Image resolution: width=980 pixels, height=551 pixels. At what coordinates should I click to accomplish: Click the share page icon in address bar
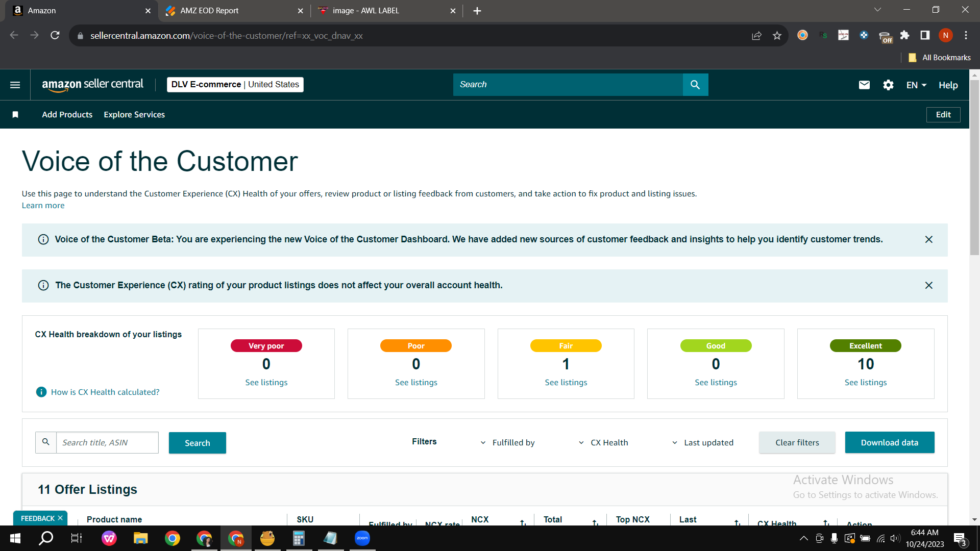tap(756, 35)
